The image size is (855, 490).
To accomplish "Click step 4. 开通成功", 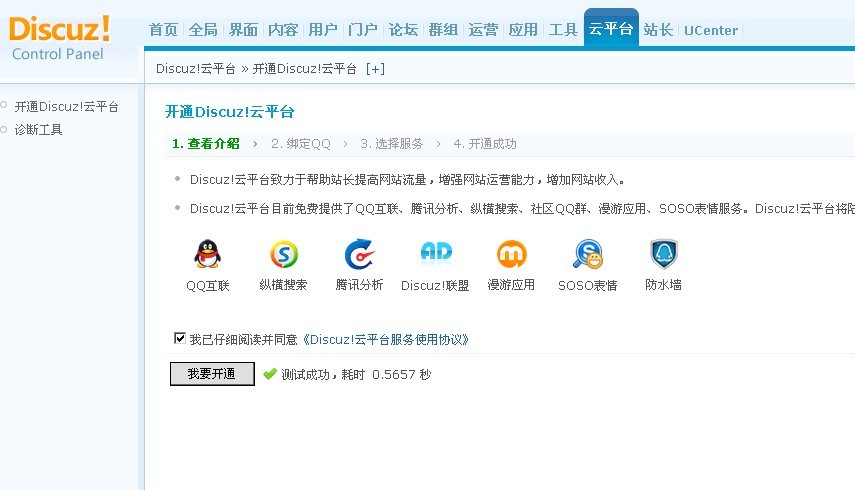I will 485,144.
